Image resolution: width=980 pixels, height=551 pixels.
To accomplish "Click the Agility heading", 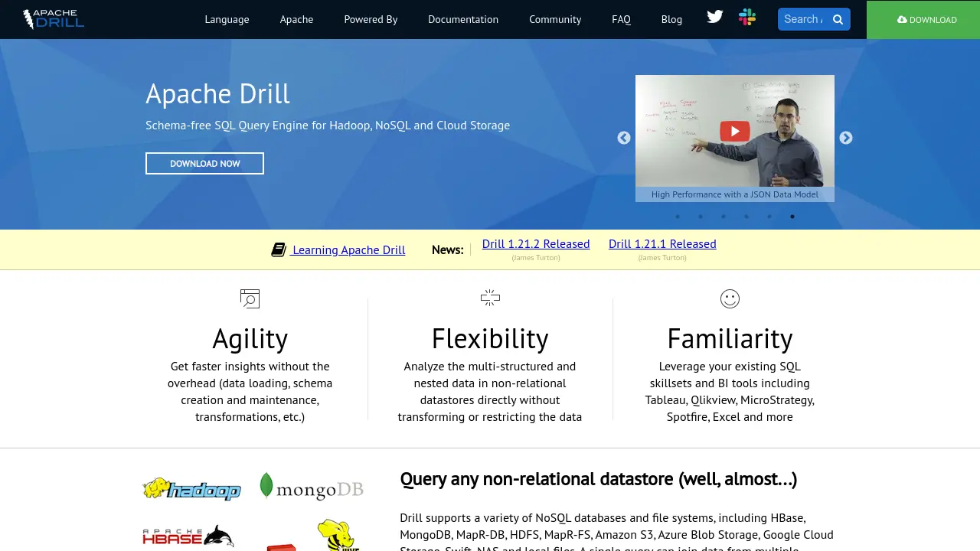I will 250,338.
